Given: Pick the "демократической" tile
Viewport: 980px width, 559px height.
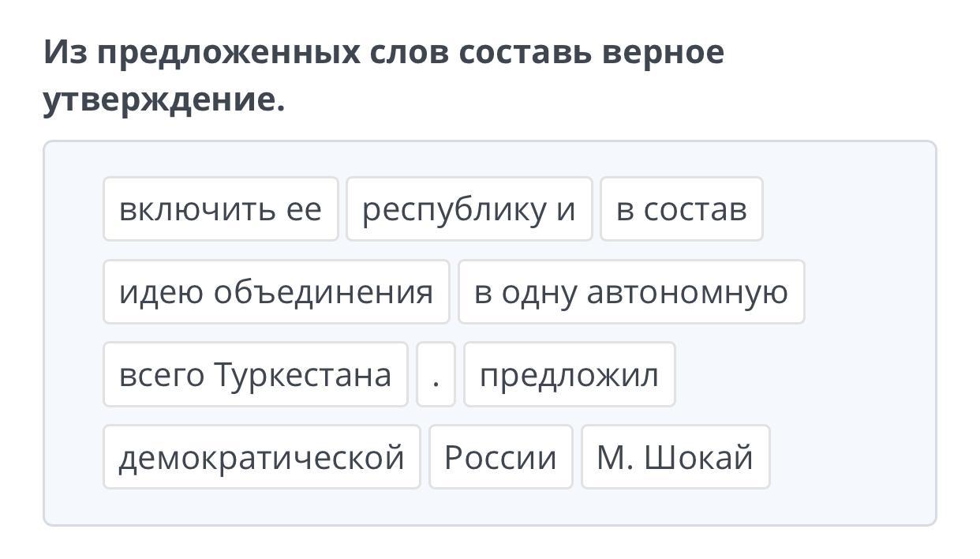Looking at the screenshot, I should point(261,457).
